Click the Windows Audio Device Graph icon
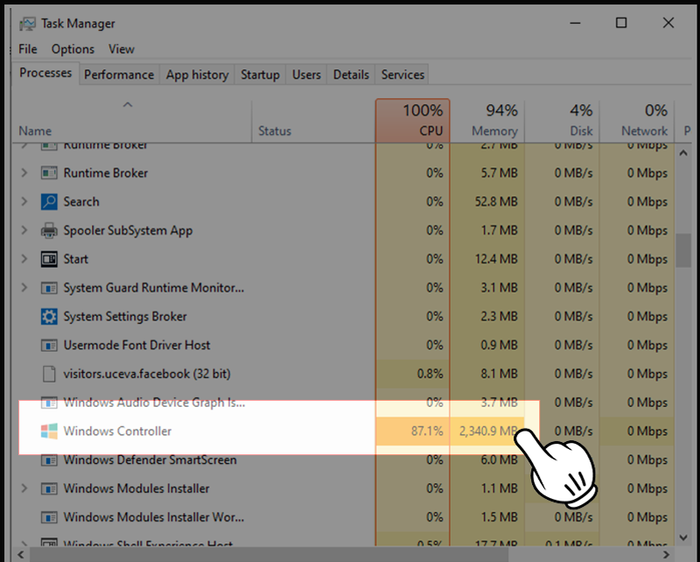This screenshot has height=562, width=700. click(49, 403)
